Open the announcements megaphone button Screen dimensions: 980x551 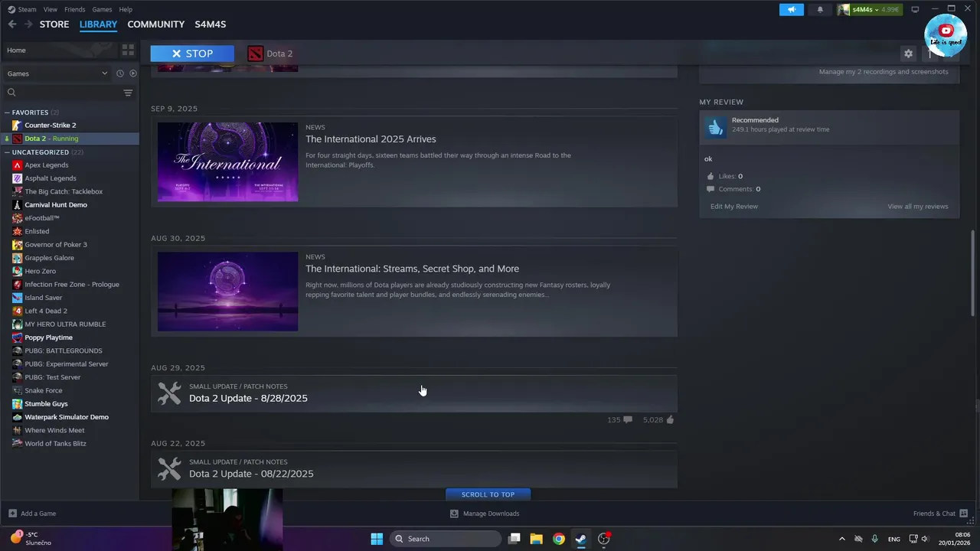(792, 9)
